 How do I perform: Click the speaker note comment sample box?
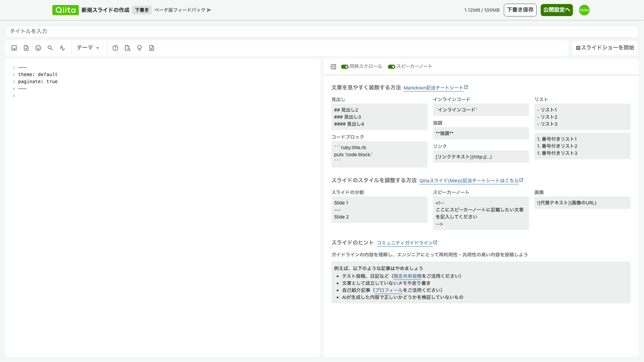[x=481, y=213]
